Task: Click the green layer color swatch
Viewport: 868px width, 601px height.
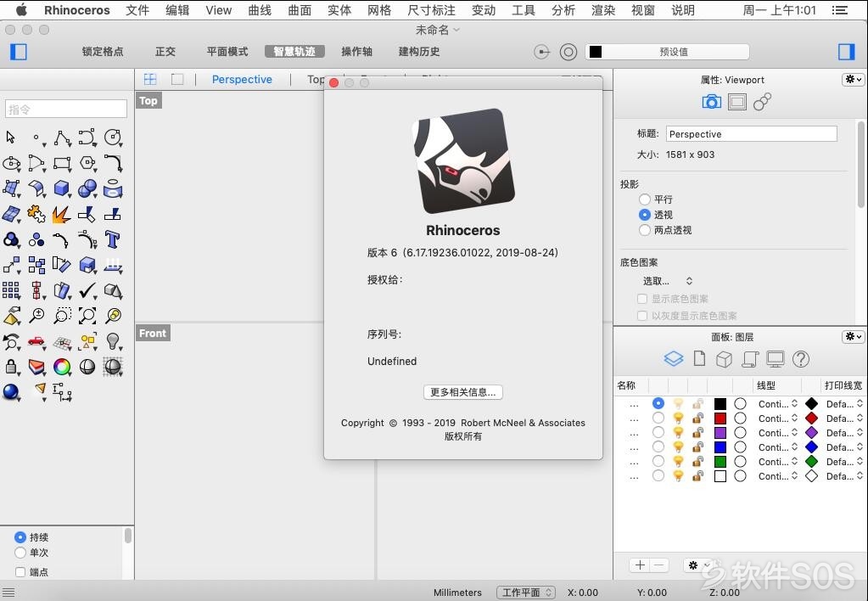Action: (x=720, y=462)
